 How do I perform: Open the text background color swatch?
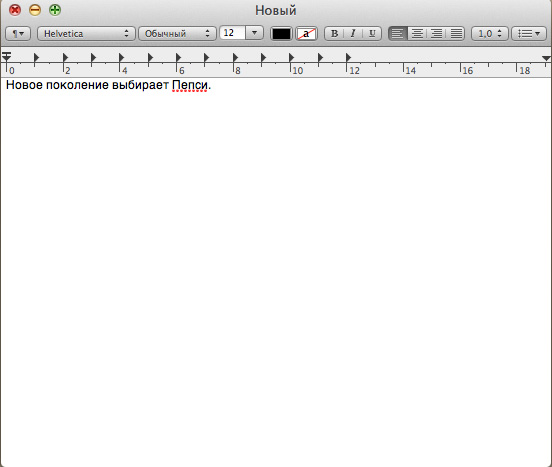coord(306,34)
